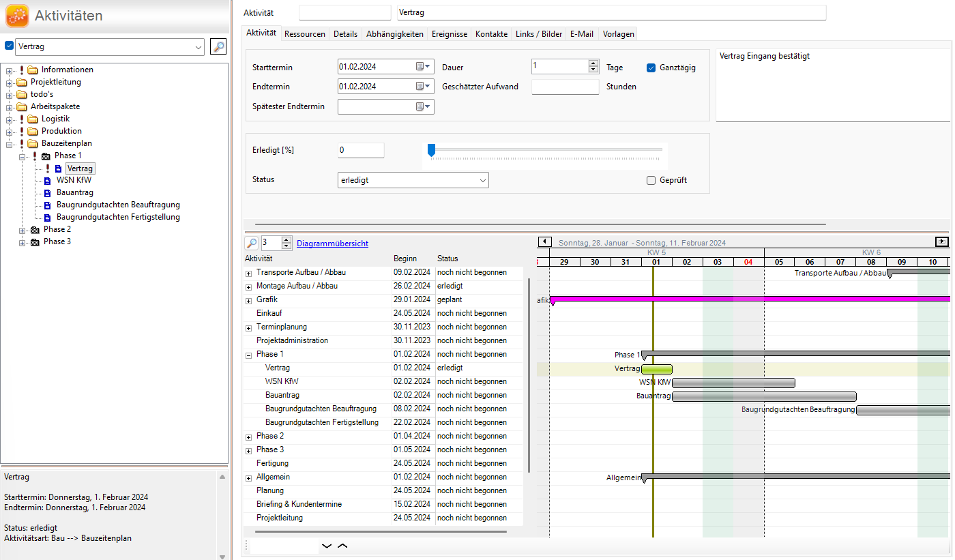Select the Projektadministration activity row

click(383, 340)
